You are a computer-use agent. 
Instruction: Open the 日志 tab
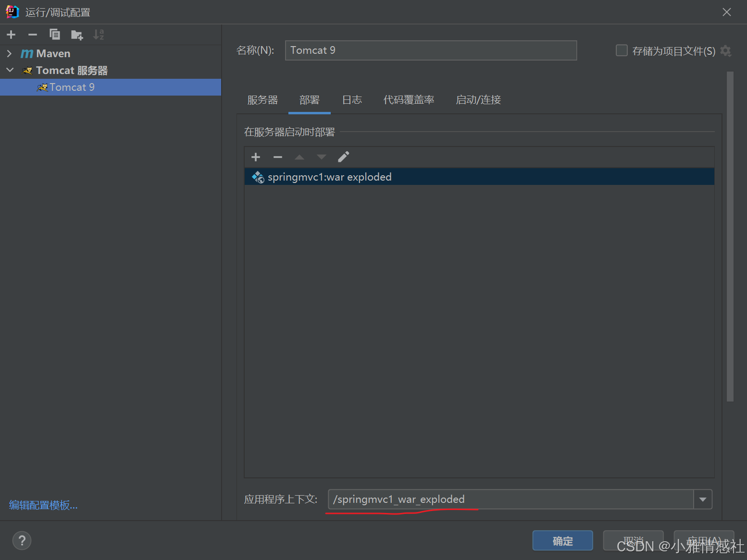coord(352,100)
